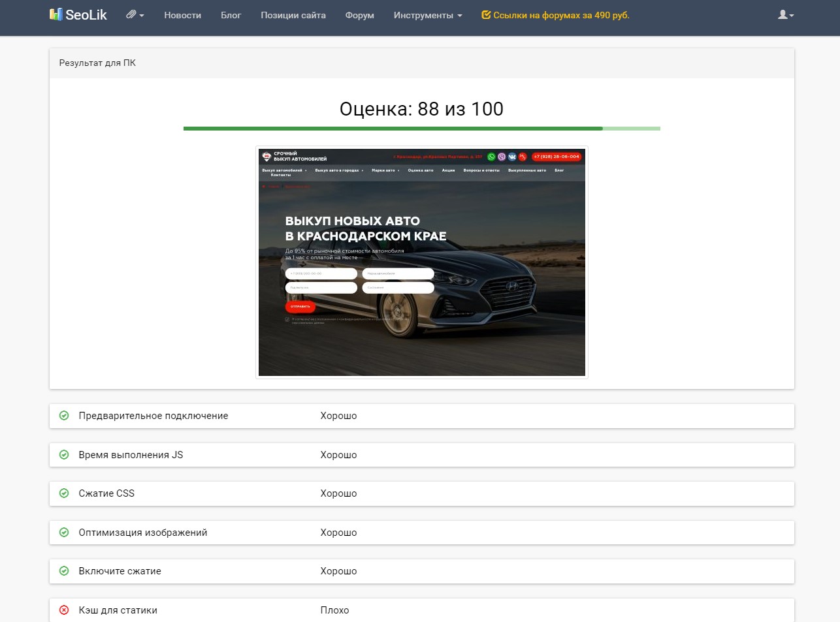Click the green check icon for Оптимизация изображений
This screenshot has height=622, width=840.
tap(64, 533)
